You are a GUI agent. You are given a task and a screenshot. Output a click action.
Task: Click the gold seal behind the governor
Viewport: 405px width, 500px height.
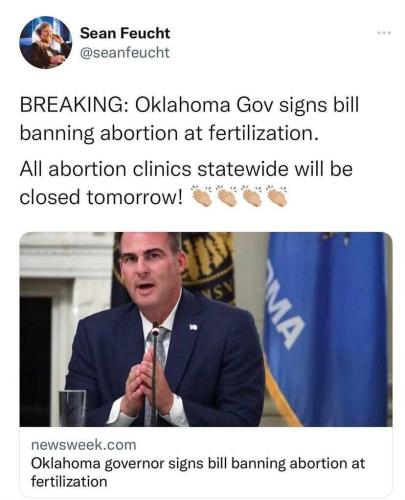pos(208,263)
